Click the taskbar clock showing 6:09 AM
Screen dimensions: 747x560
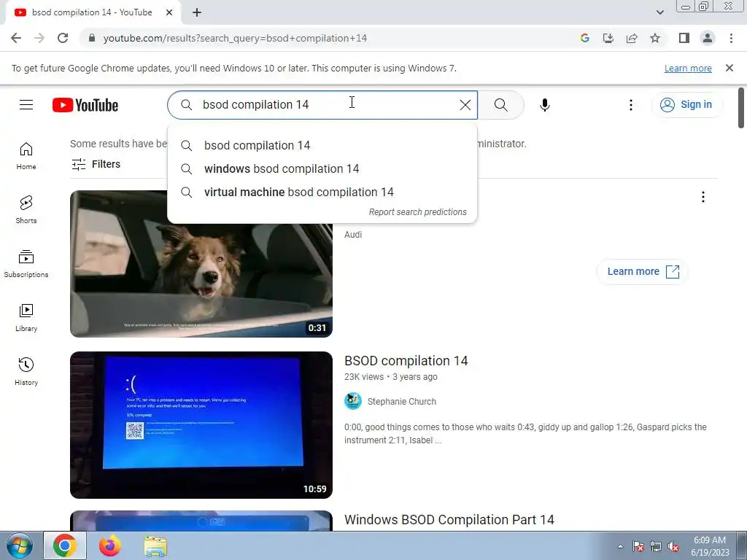(709, 546)
